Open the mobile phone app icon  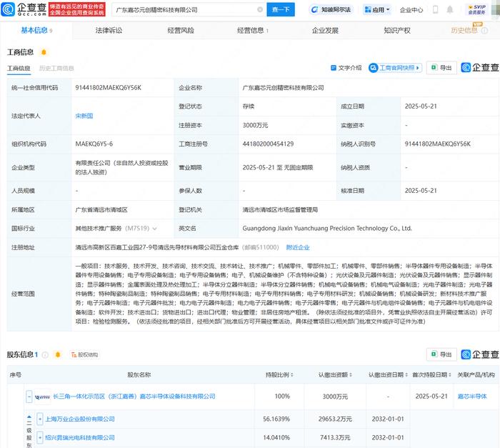pyautogui.click(x=435, y=10)
